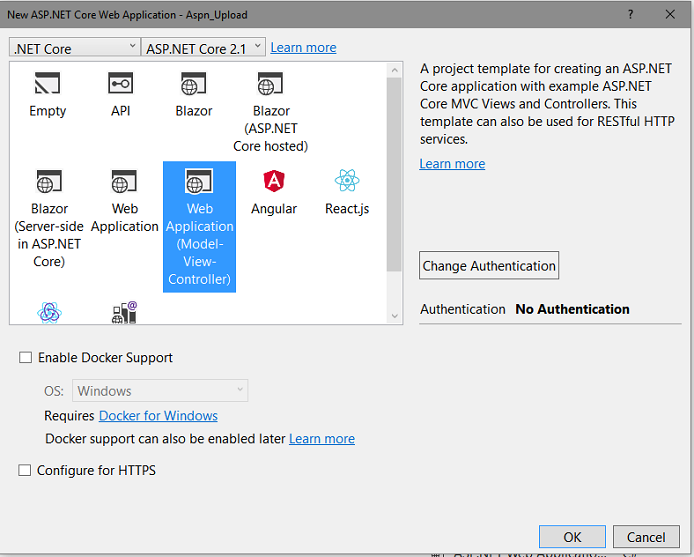Viewport: 694px width, 557px height.
Task: Click the template list scroll up arrow
Action: tap(394, 70)
